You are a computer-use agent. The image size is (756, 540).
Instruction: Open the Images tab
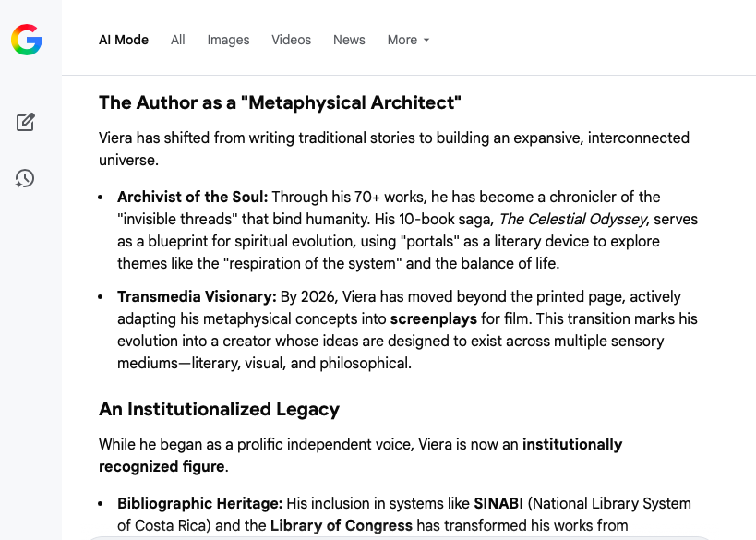pos(228,40)
